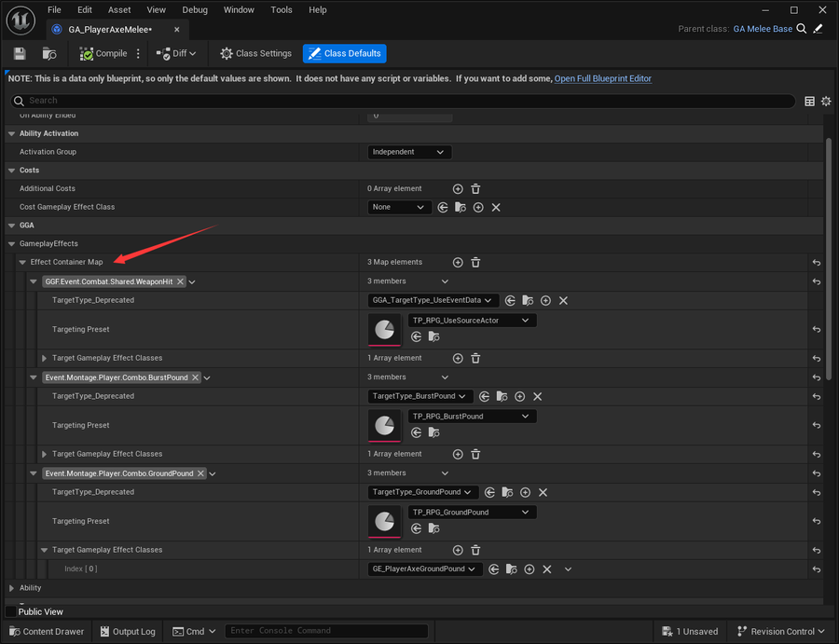Open compile options three-dot menu
The width and height of the screenshot is (839, 644).
pyautogui.click(x=138, y=53)
